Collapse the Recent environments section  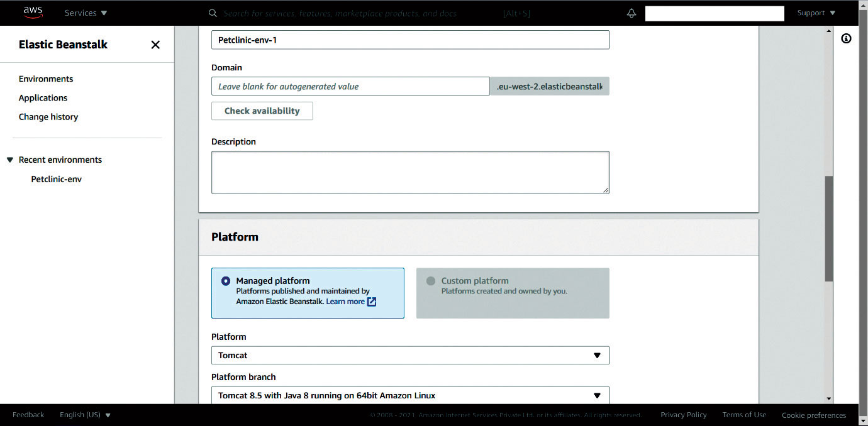pyautogui.click(x=10, y=160)
